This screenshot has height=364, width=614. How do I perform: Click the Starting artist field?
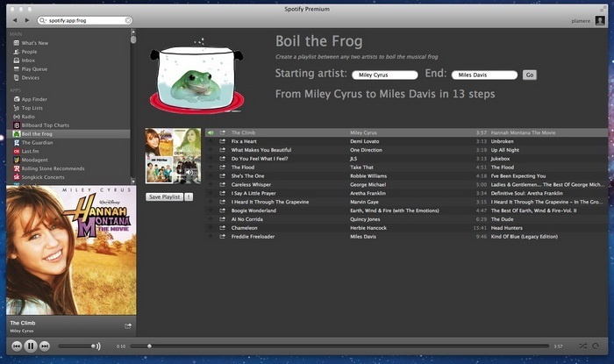click(385, 75)
